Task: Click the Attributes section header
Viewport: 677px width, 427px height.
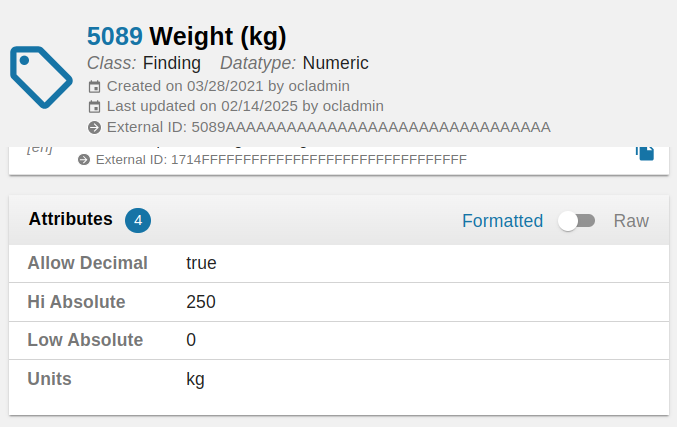Action: click(x=70, y=219)
